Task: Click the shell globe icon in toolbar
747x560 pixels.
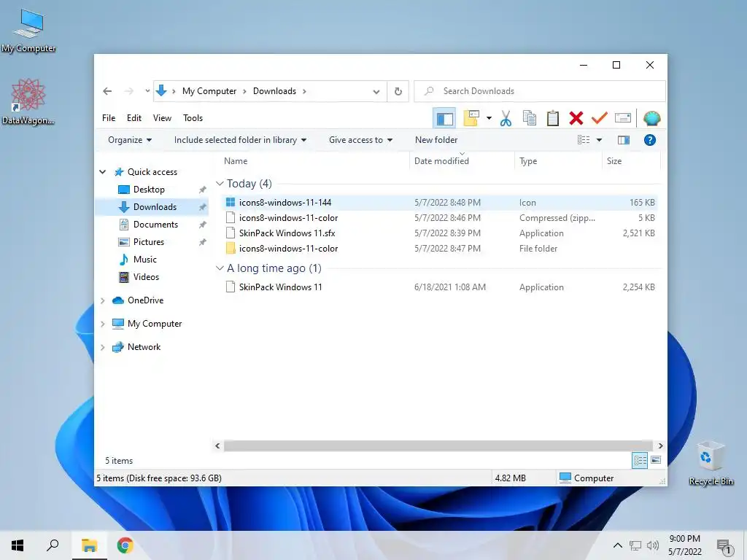Action: [651, 118]
